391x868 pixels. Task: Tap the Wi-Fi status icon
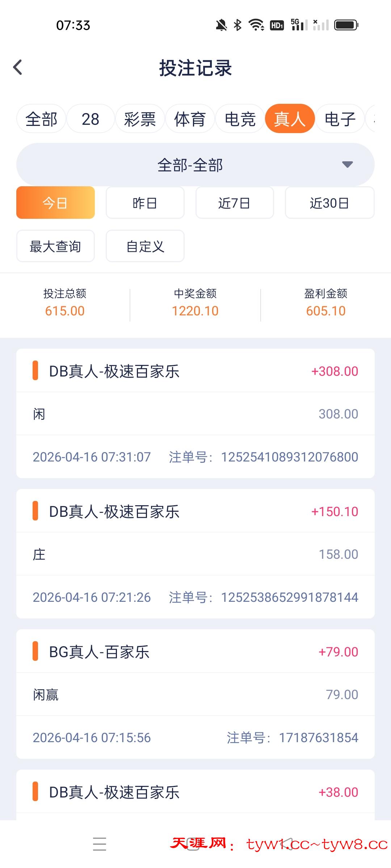(256, 25)
